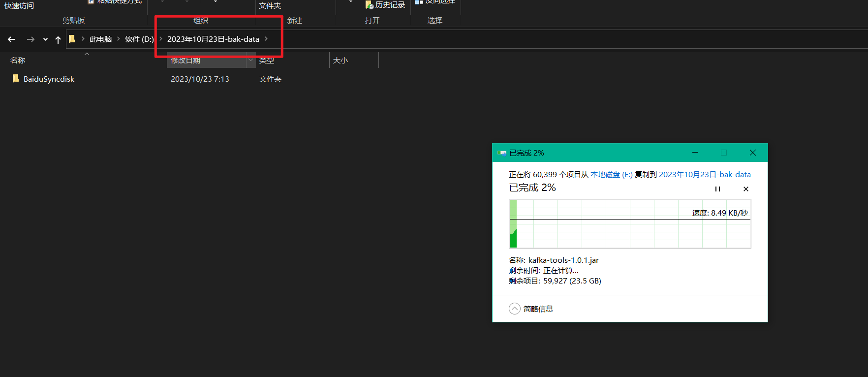Go up one folder level arrow
Screen dimensions: 868x377
58,39
